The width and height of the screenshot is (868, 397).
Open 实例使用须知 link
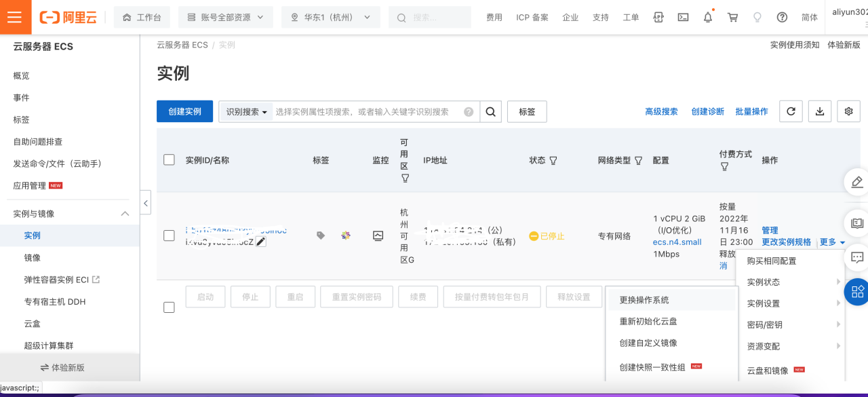[x=795, y=45]
